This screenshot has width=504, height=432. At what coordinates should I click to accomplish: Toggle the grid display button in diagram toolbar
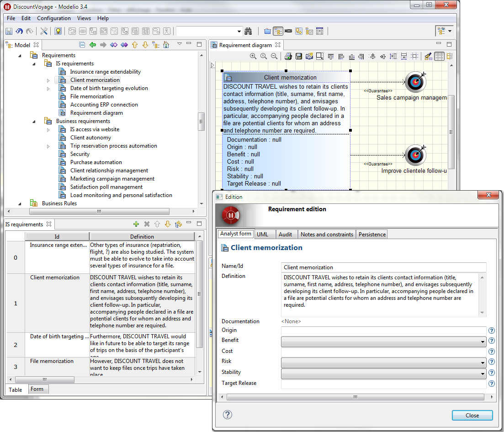point(439,56)
